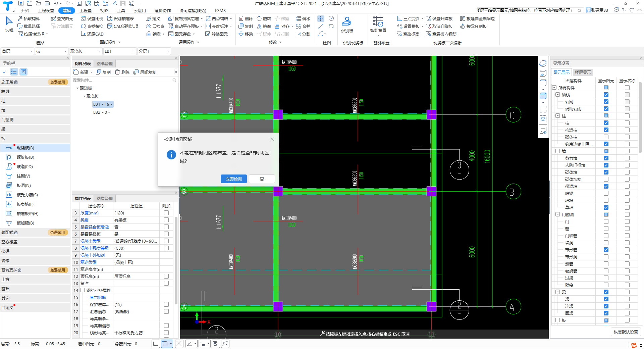Click 板延伸至墙梁边 tool
644x349 pixels.
(x=477, y=18)
